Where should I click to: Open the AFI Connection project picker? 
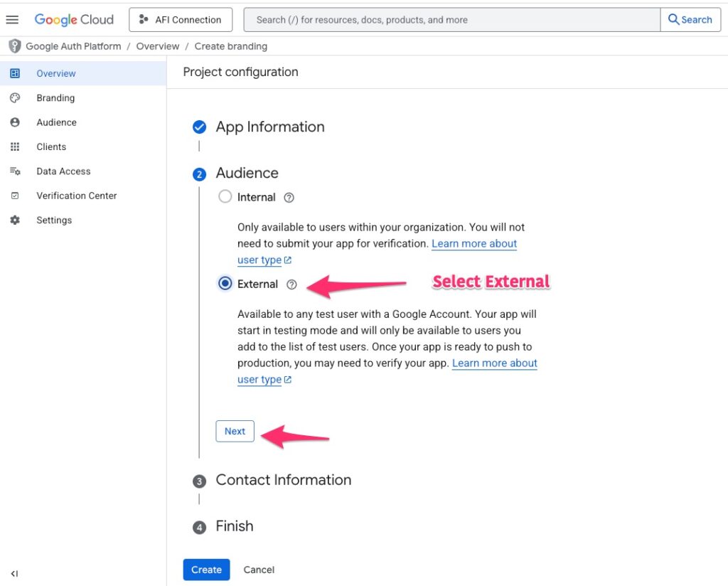pyautogui.click(x=181, y=20)
